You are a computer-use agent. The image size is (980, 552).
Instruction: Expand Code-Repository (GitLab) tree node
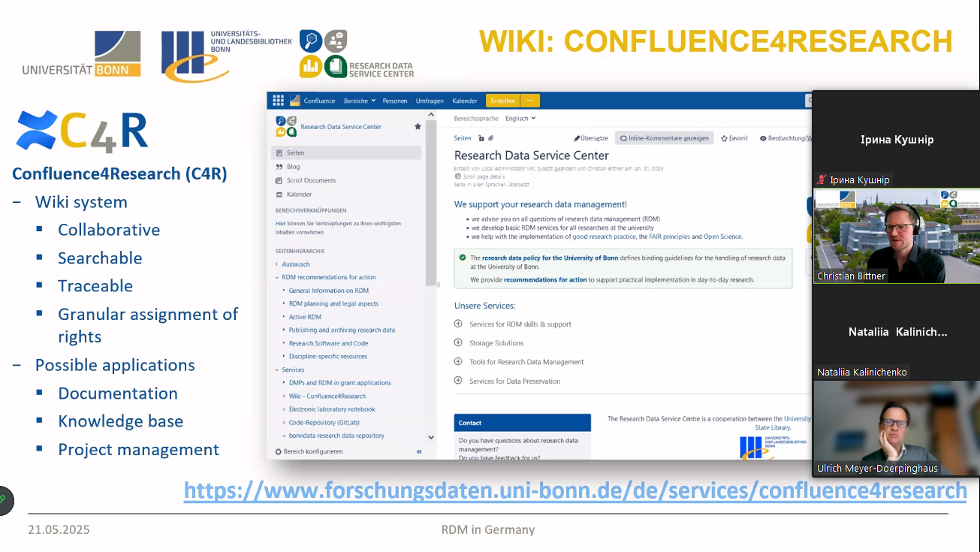[x=284, y=422]
